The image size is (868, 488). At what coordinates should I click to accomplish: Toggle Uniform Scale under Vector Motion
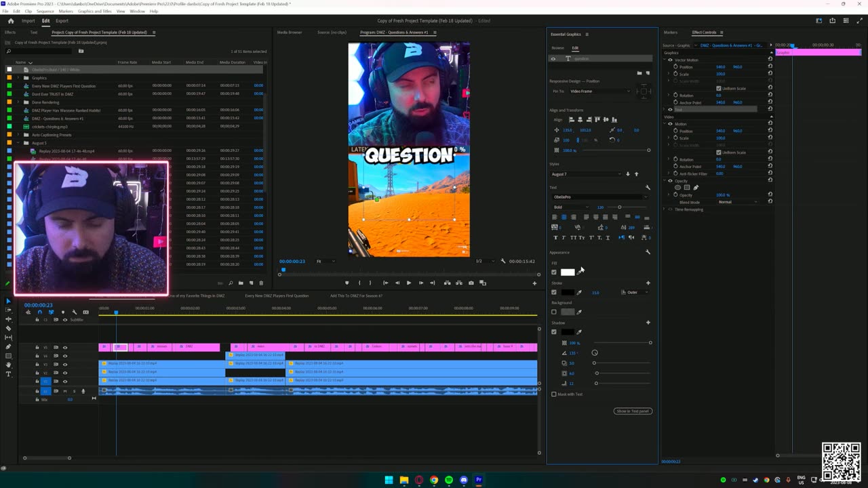point(719,89)
